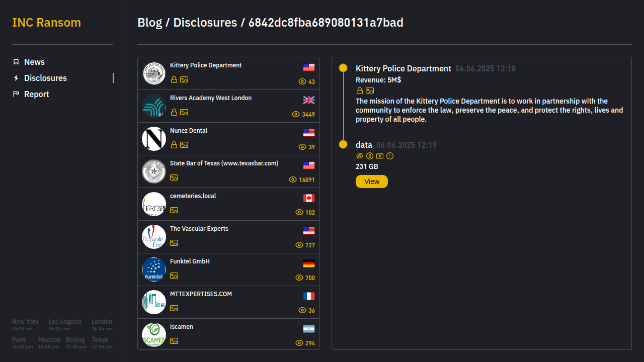Open the MTTEXPERTISES.COM list entry
Image resolution: width=644 pixels, height=362 pixels.
pyautogui.click(x=228, y=302)
